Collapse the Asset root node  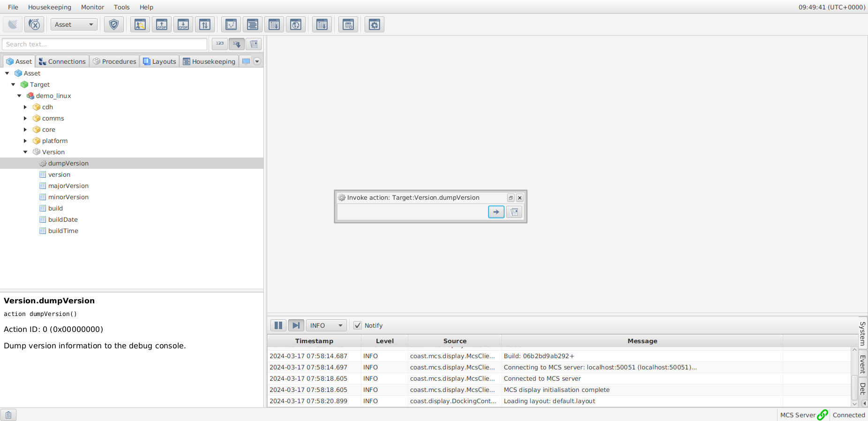[7, 73]
